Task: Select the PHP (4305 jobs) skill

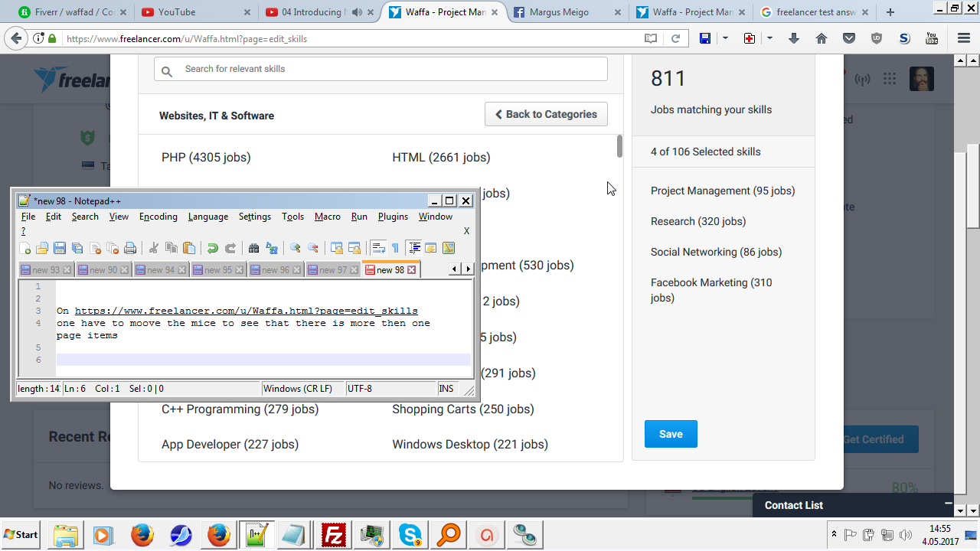Action: 206,158
